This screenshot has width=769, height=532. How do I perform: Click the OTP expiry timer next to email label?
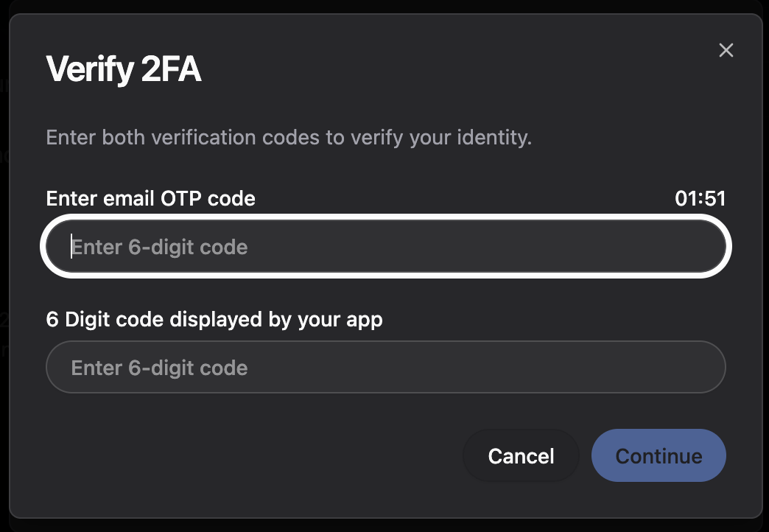click(x=700, y=198)
